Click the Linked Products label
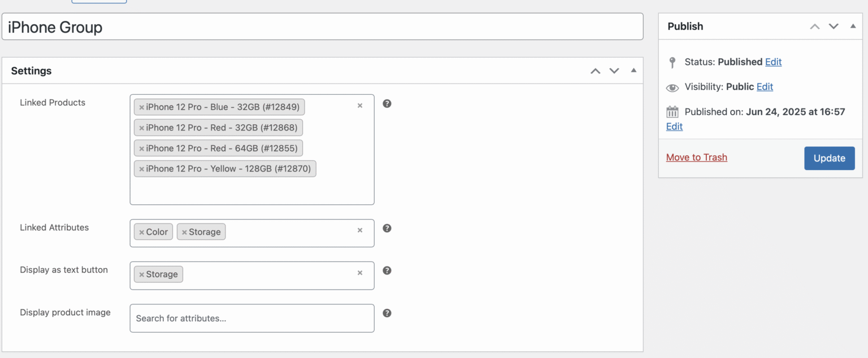The width and height of the screenshot is (868, 358). point(53,103)
